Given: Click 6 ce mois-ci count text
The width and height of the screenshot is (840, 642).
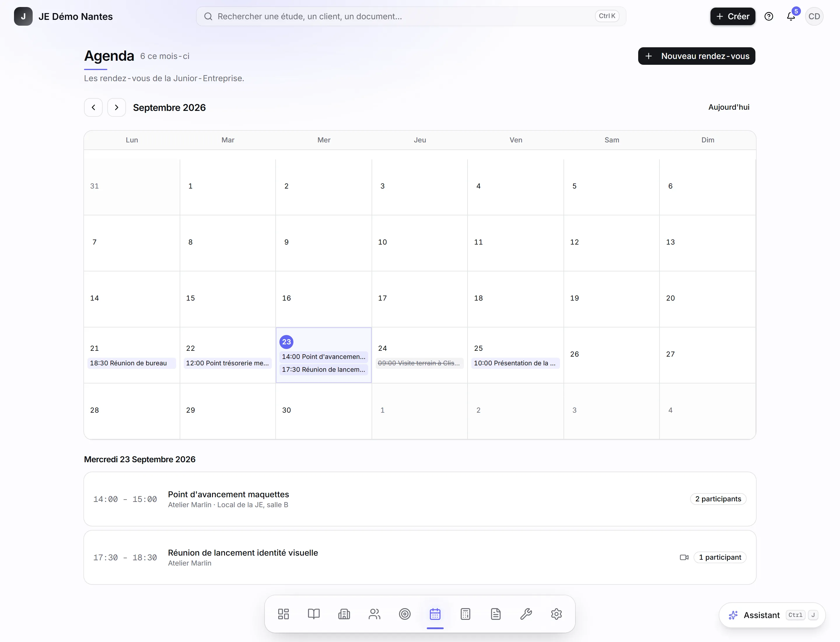Looking at the screenshot, I should [164, 56].
